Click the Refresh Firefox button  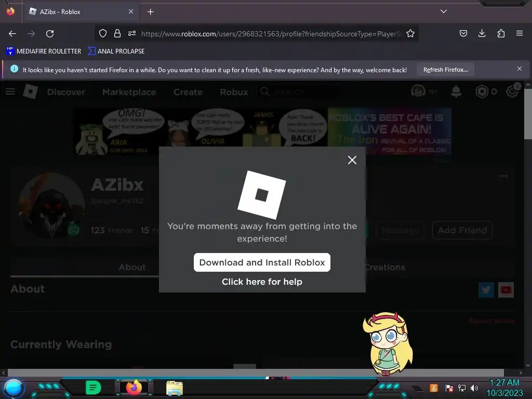click(445, 70)
